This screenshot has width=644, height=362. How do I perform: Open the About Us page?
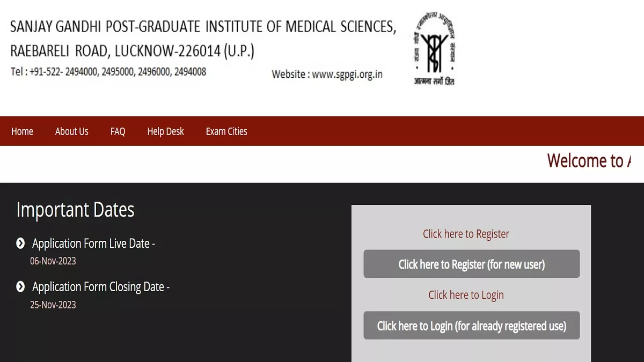[72, 131]
